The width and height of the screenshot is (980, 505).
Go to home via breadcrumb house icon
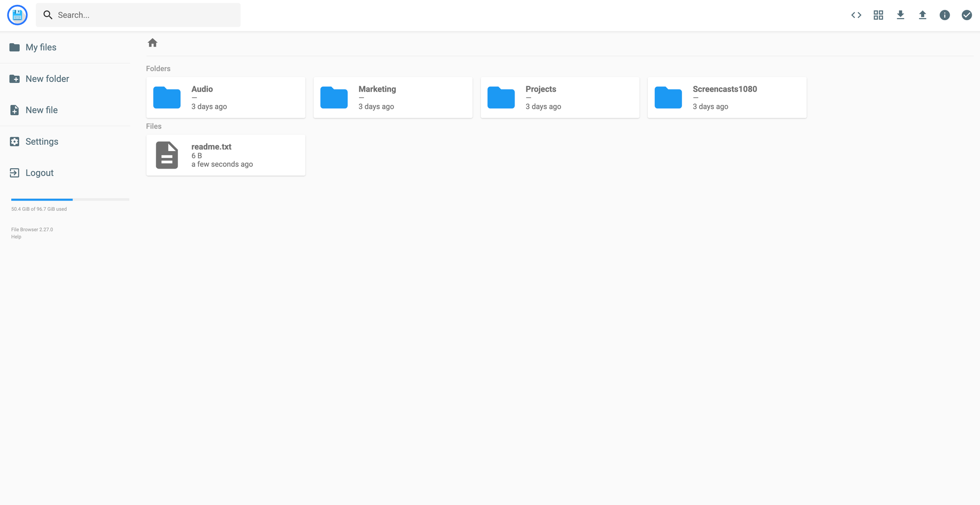pyautogui.click(x=152, y=43)
